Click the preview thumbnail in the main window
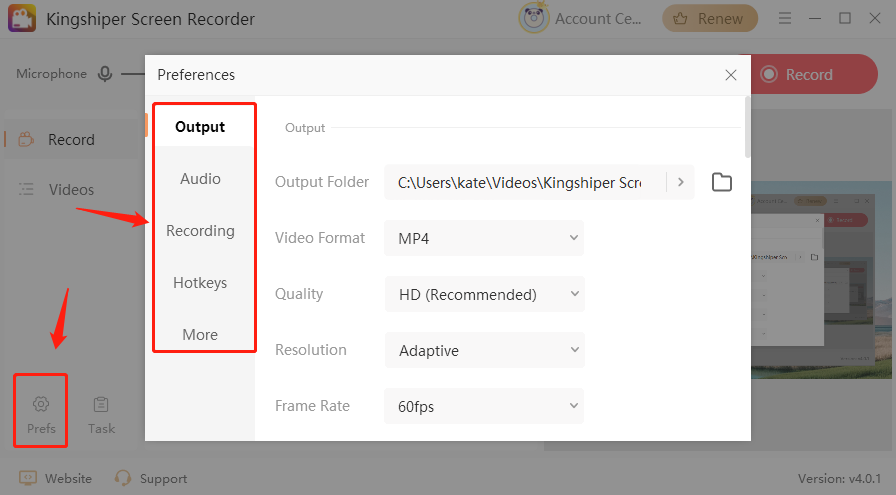Viewport: 896px width, 495px height. [821, 280]
